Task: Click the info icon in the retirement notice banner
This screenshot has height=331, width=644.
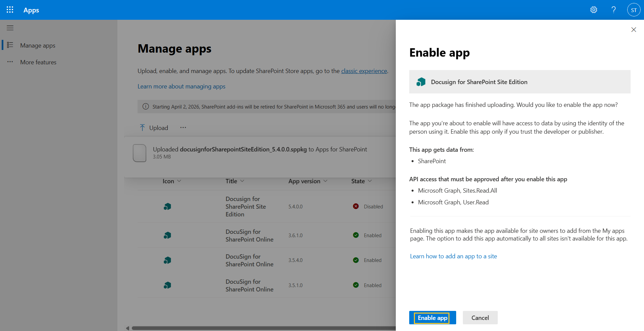Action: click(x=146, y=107)
